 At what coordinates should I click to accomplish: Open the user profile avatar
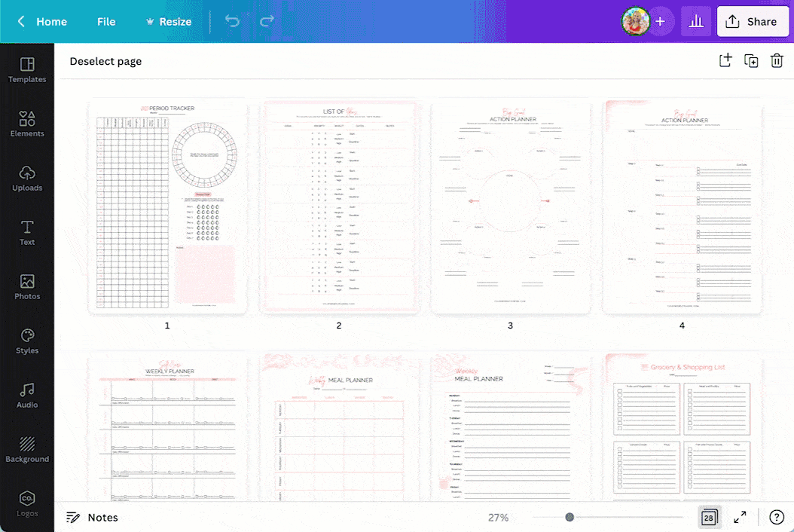635,21
